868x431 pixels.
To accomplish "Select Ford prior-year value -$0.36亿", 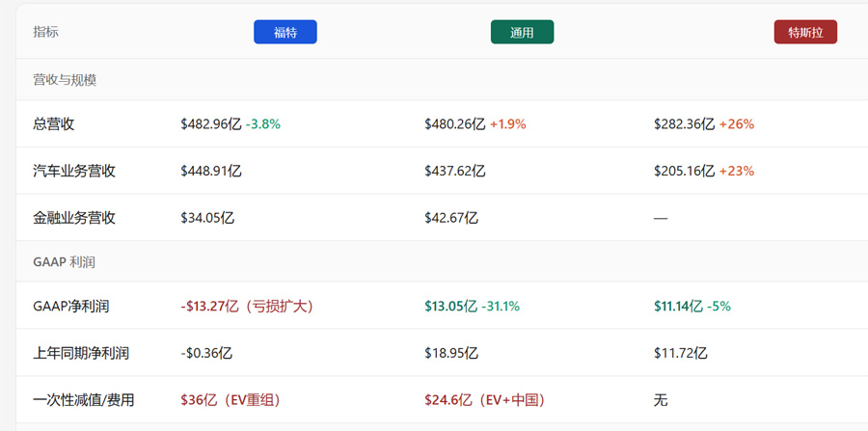I will coord(206,353).
